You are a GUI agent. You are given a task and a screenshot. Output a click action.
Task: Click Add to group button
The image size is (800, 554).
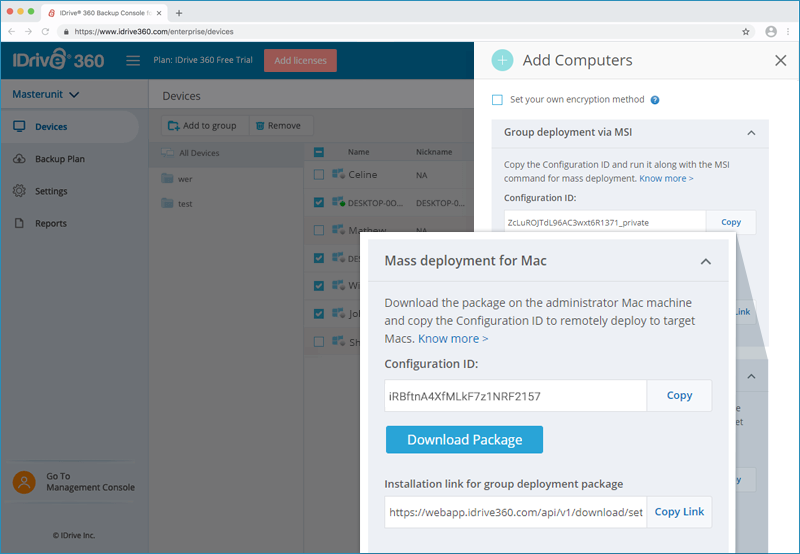205,125
